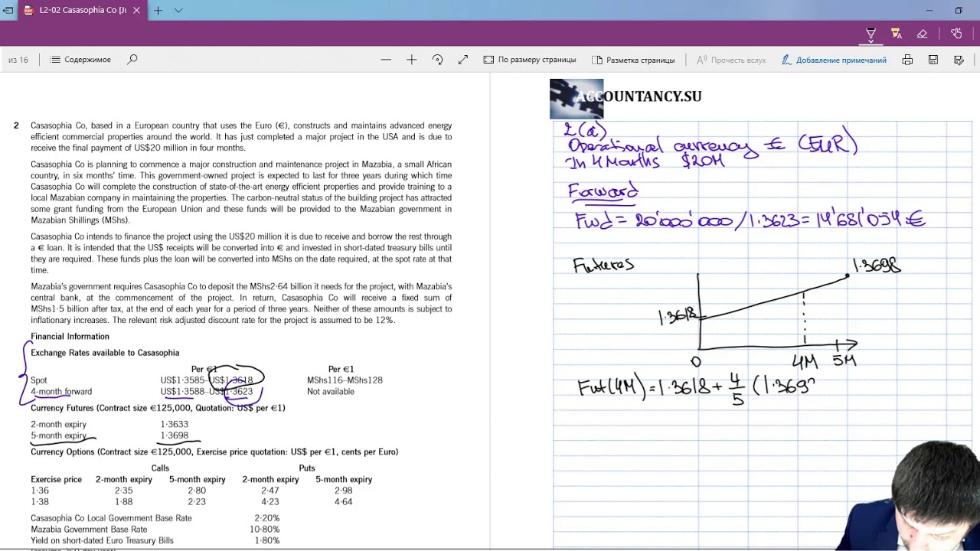
Task: Click question number '2' in margin
Action: pos(16,126)
